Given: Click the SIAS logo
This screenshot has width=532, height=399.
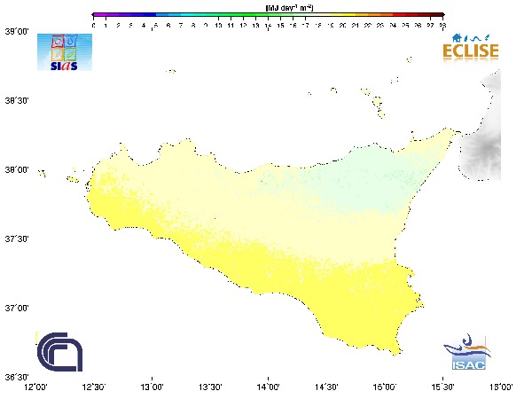Looking at the screenshot, I should (65, 52).
